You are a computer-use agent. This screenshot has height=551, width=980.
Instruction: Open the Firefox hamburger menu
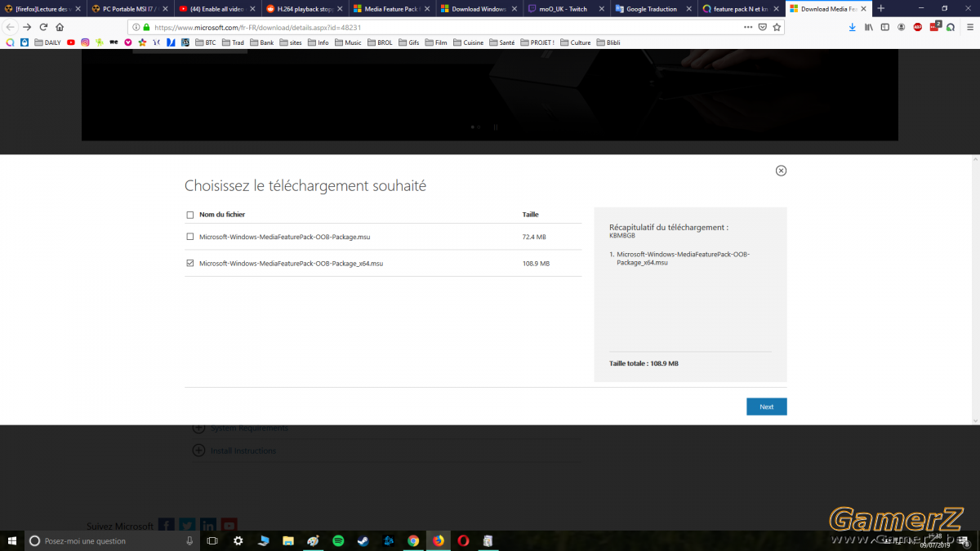[x=969, y=27]
